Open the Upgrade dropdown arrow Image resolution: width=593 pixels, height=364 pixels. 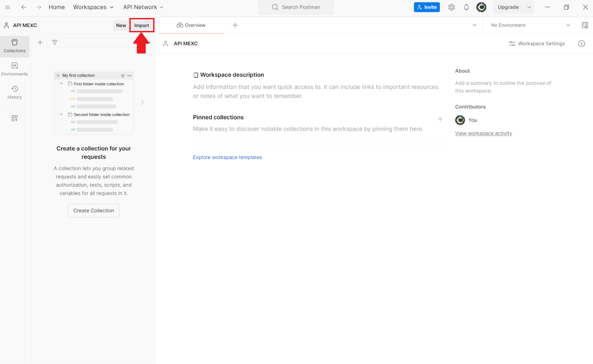pyautogui.click(x=529, y=7)
